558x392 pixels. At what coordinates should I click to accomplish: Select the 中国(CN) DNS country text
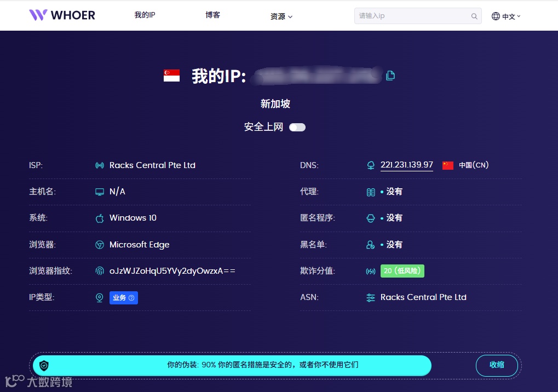coord(474,165)
